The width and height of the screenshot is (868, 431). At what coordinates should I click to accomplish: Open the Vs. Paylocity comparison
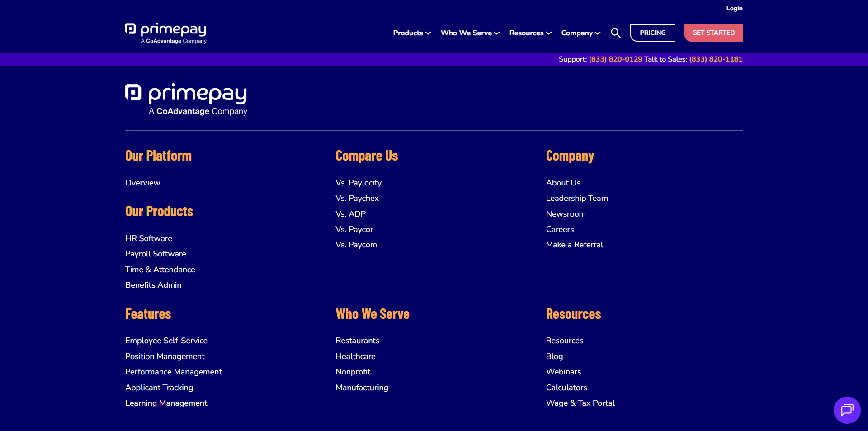click(x=359, y=183)
